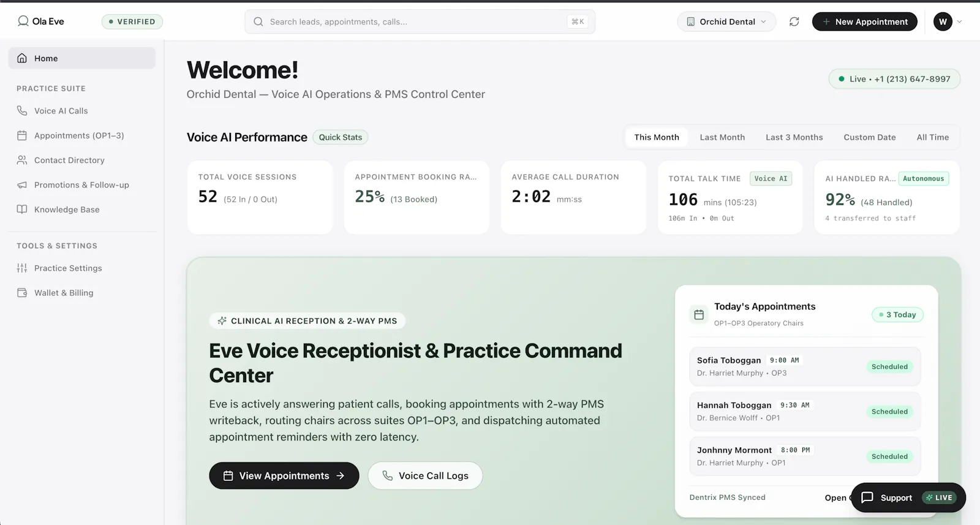Click the Total Voice Sessions card
This screenshot has height=525, width=980.
click(x=260, y=197)
